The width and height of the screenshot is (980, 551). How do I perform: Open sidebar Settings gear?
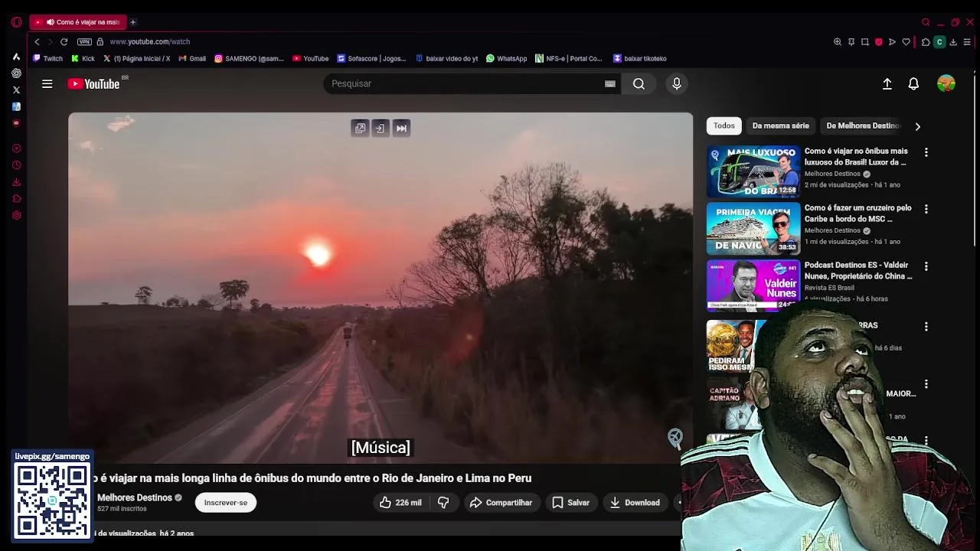[16, 216]
